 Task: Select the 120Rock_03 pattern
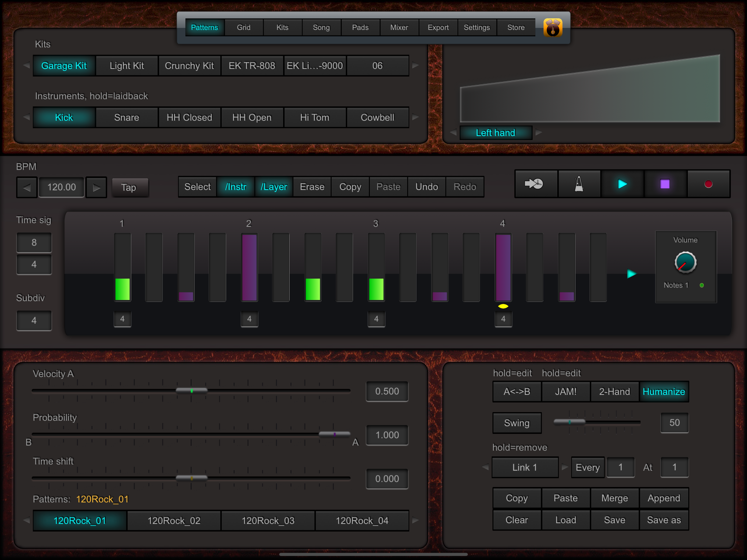268,520
